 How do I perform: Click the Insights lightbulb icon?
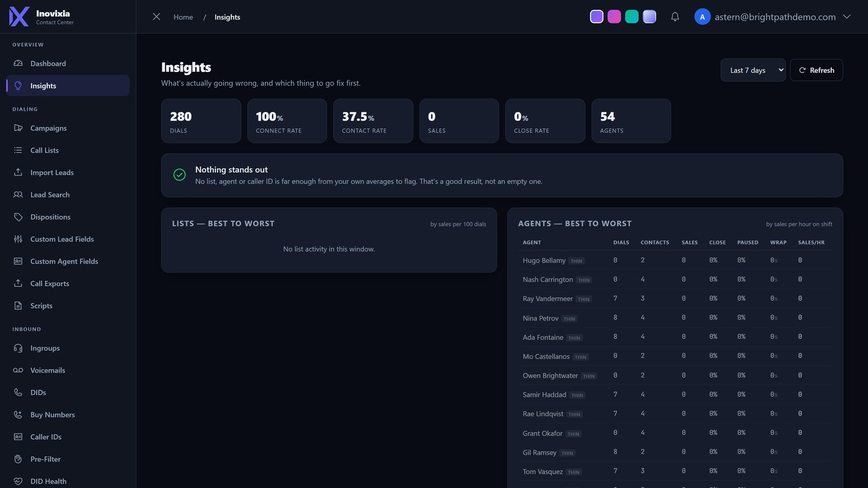coord(18,86)
